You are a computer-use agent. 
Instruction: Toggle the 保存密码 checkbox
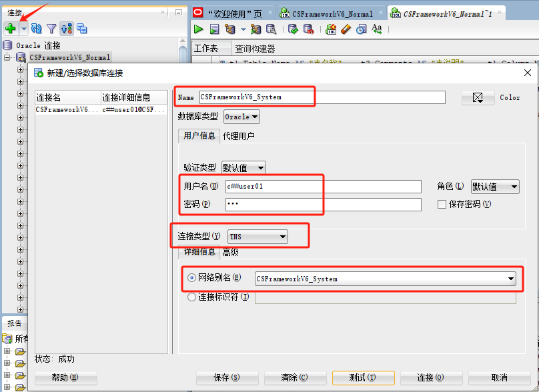[x=442, y=205]
